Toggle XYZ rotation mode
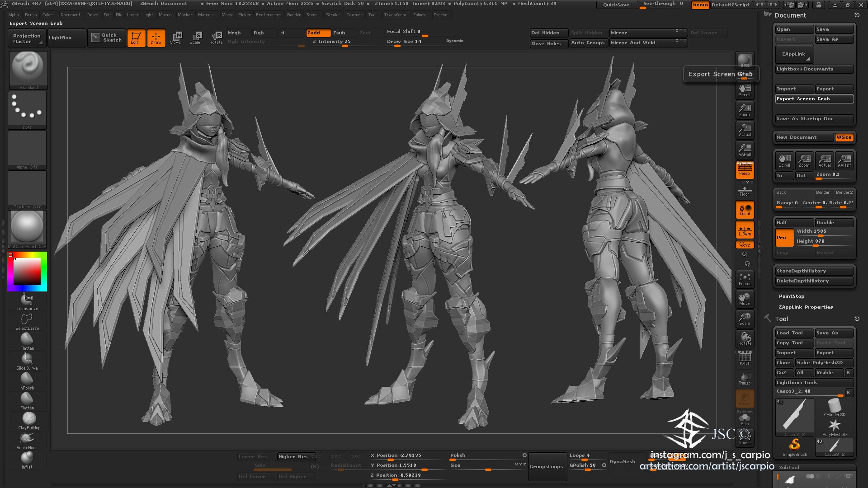Screen dimensions: 868x488 (x=745, y=245)
